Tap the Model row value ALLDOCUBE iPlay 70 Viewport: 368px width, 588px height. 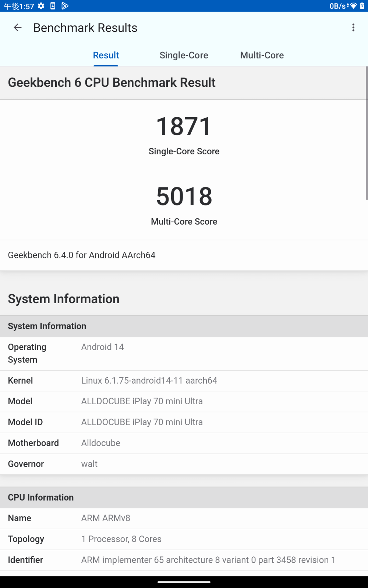142,401
